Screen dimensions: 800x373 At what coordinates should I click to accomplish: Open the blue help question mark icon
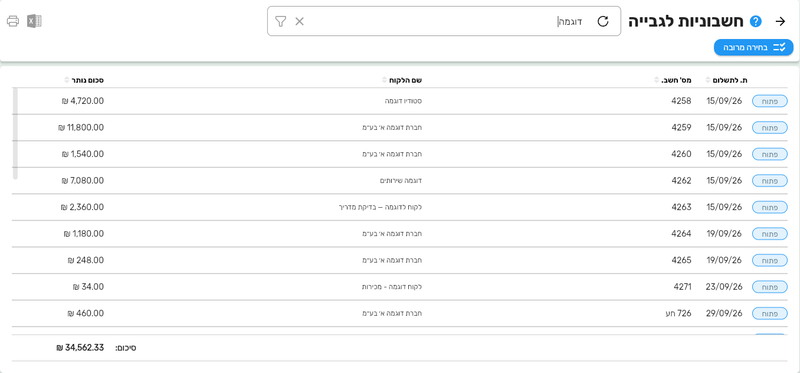coord(756,21)
